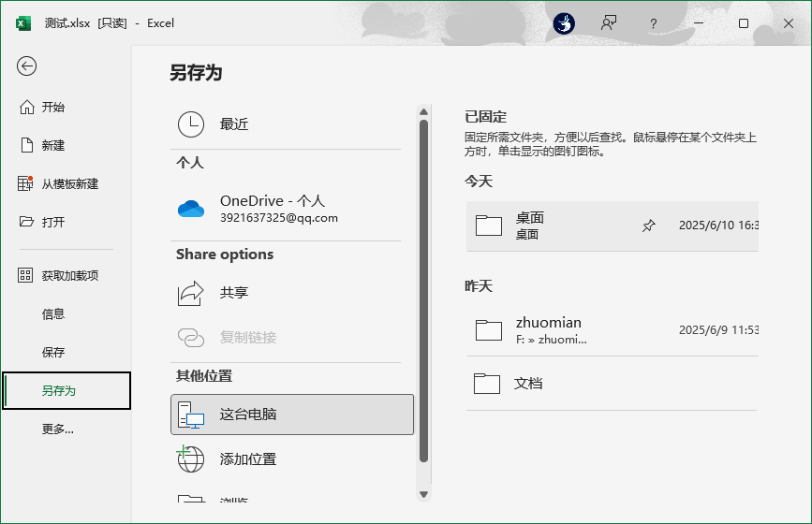Screen dimensions: 812x524
Task: Open the zhuomian folder from yesterday
Action: [x=613, y=330]
